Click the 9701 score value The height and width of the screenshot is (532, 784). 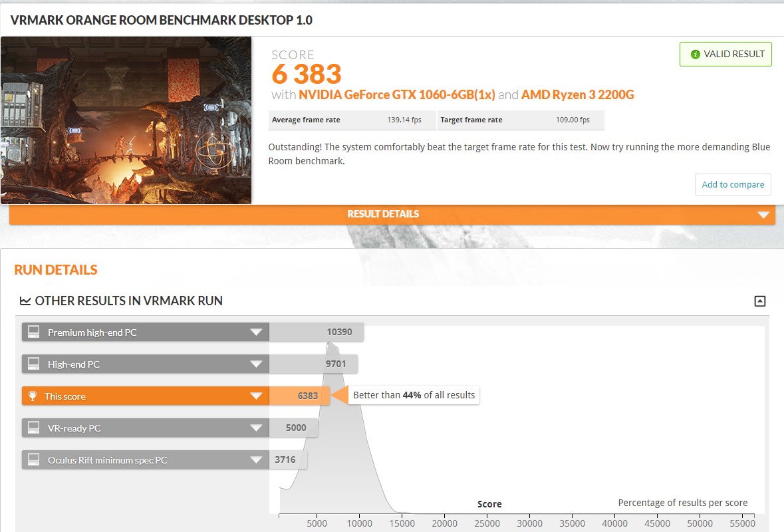point(336,364)
